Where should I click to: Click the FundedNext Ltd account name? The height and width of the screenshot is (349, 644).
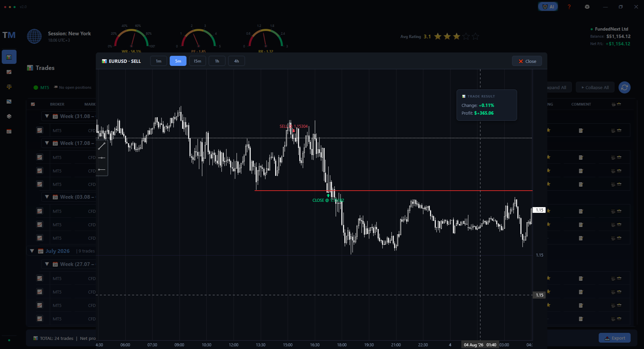pyautogui.click(x=611, y=29)
